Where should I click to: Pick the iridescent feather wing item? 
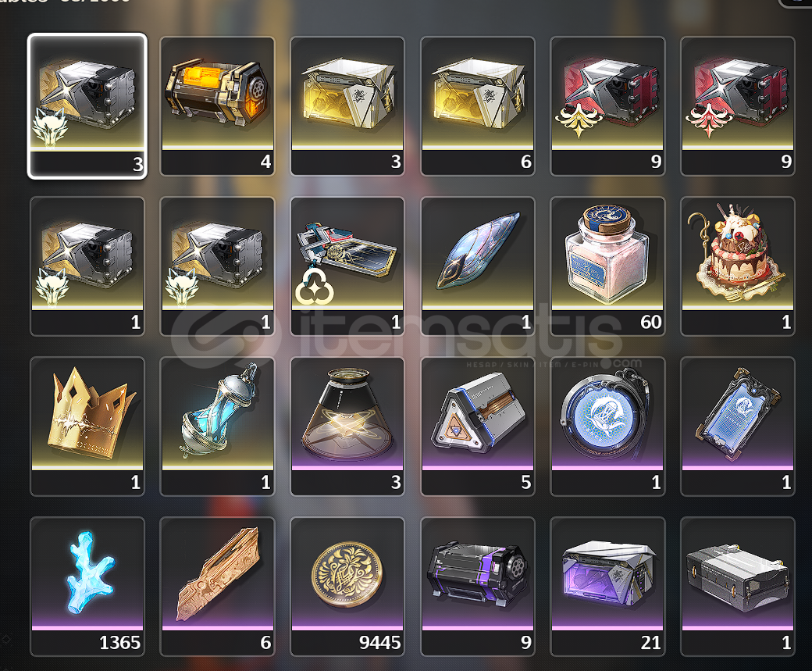[478, 266]
